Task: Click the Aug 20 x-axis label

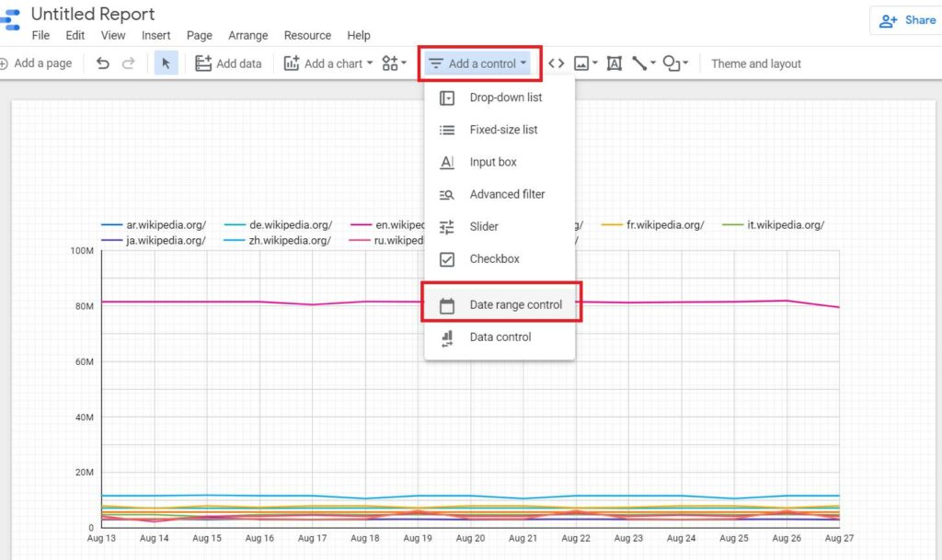Action: point(470,539)
